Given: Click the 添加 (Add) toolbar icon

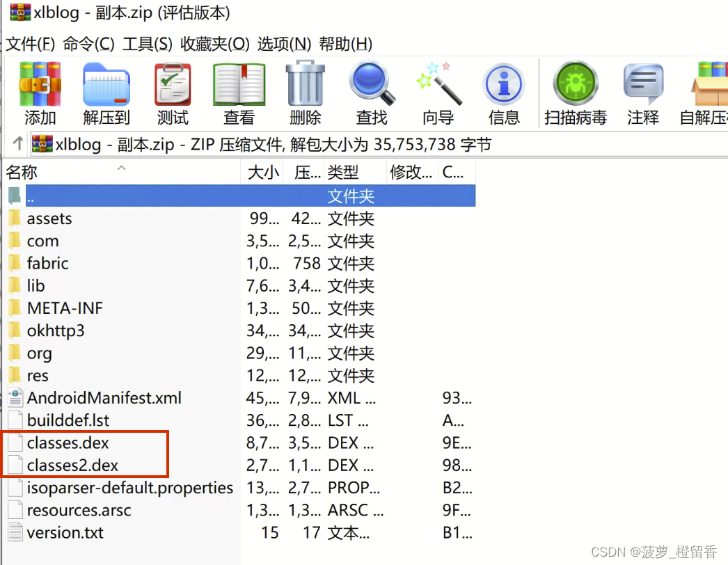Looking at the screenshot, I should [x=40, y=84].
